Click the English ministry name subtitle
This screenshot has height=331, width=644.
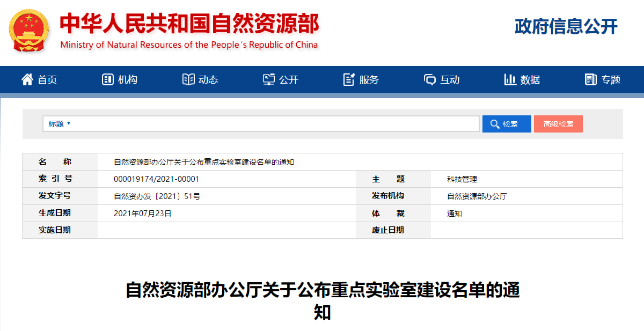[189, 45]
